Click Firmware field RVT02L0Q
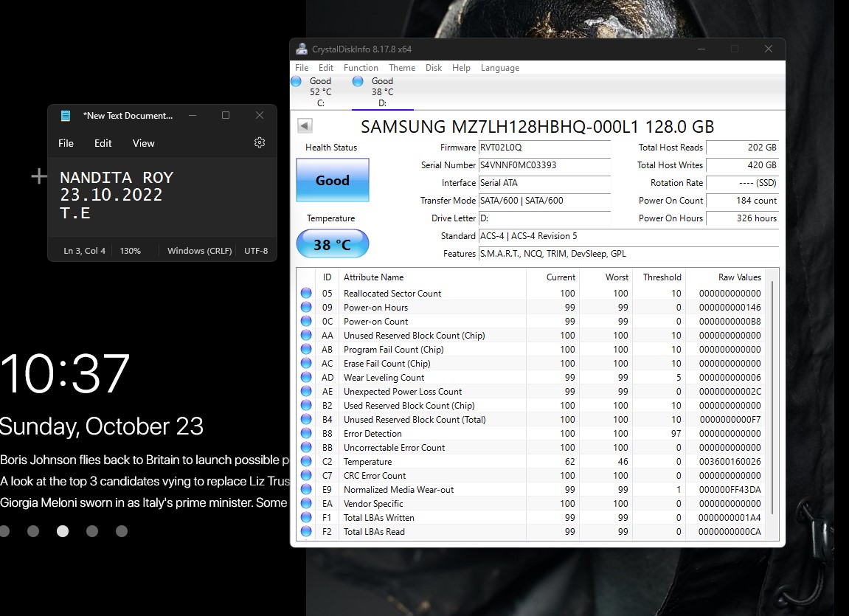 click(544, 148)
